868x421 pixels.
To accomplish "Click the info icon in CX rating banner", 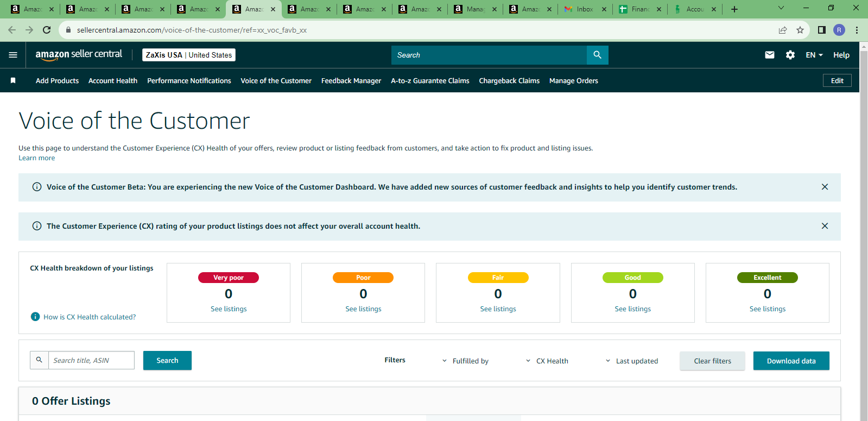I will click(37, 226).
